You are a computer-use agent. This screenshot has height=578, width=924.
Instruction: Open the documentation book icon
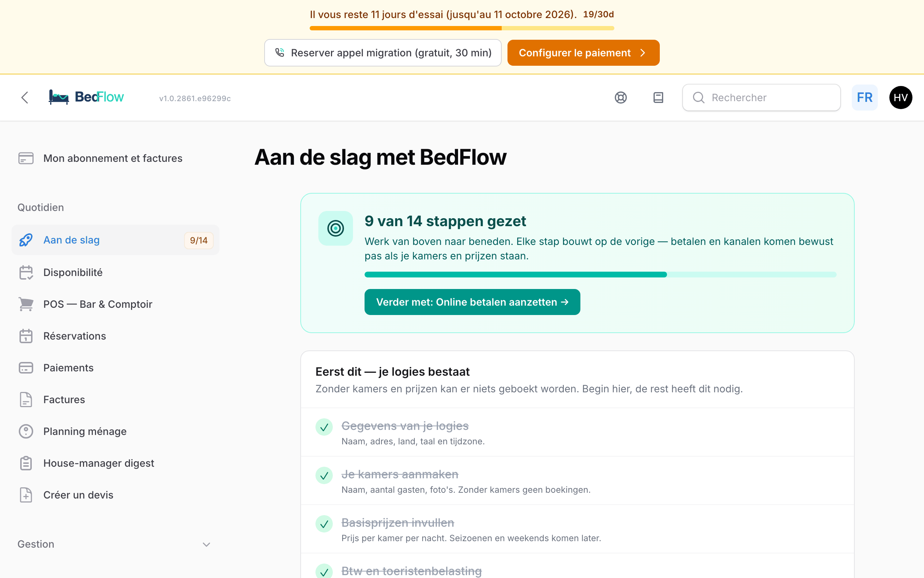[x=658, y=98]
